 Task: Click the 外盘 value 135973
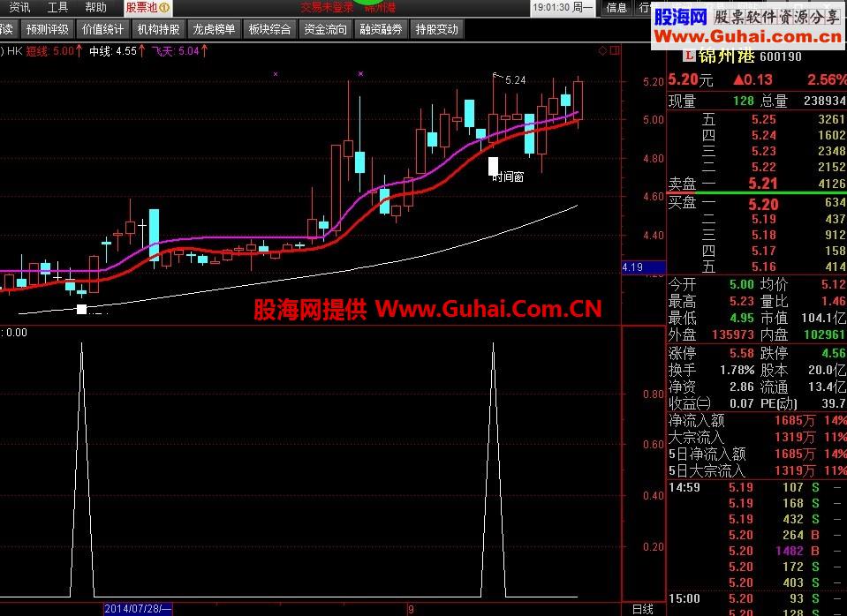click(732, 334)
